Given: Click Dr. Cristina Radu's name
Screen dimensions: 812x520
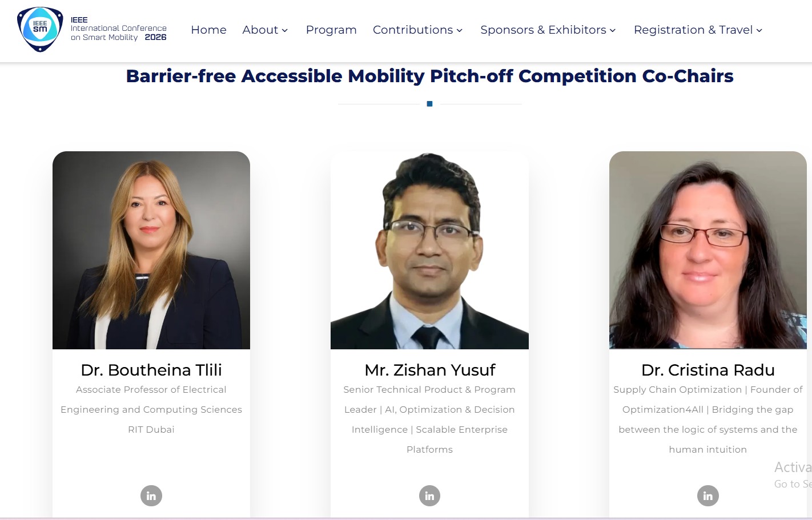Looking at the screenshot, I should [x=708, y=370].
